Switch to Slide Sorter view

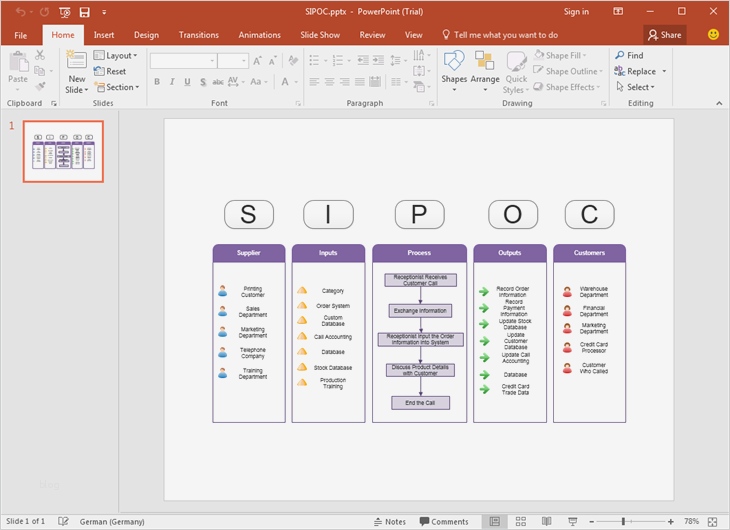click(x=520, y=522)
